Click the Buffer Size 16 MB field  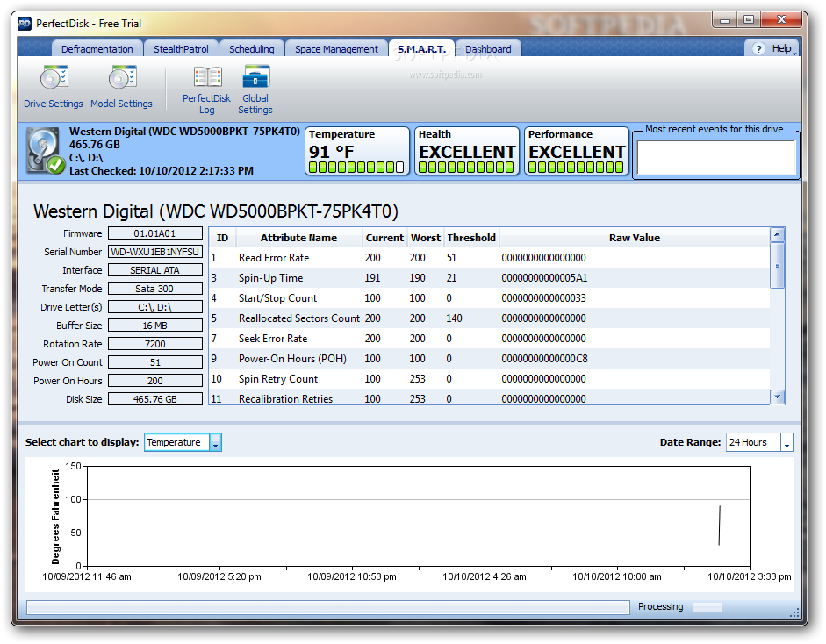154,326
